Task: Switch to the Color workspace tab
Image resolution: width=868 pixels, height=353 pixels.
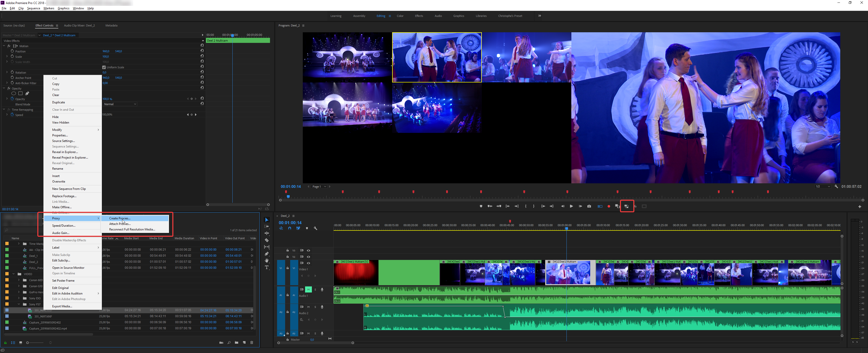Action: (400, 16)
